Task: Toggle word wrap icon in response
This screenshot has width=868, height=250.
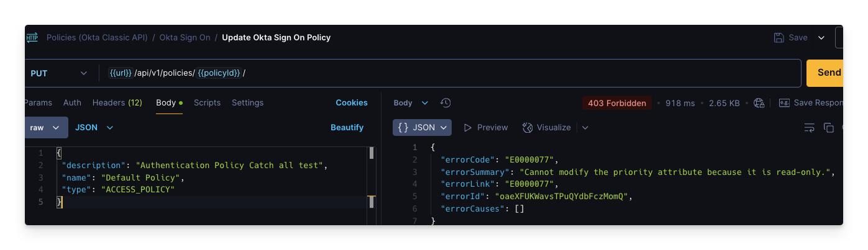Action: coord(809,127)
